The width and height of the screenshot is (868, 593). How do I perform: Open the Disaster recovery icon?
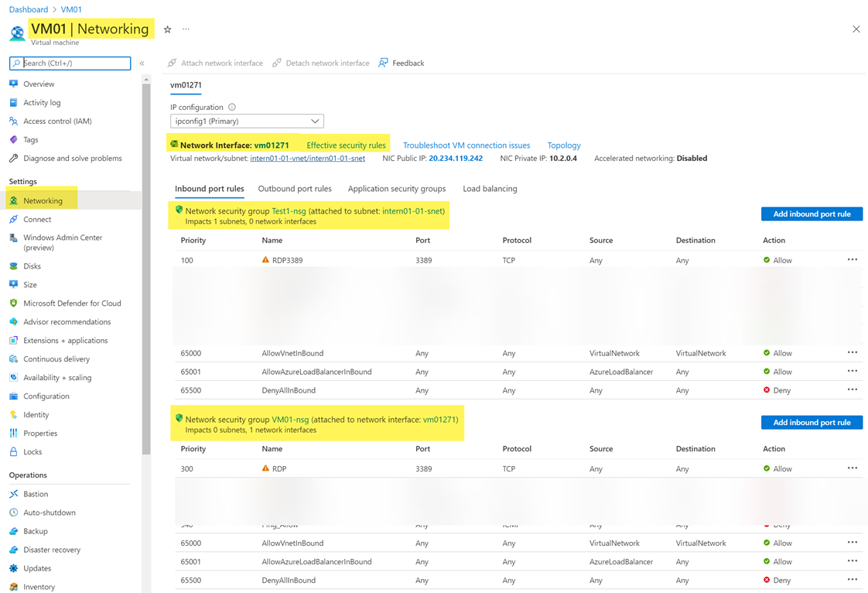[x=14, y=549]
